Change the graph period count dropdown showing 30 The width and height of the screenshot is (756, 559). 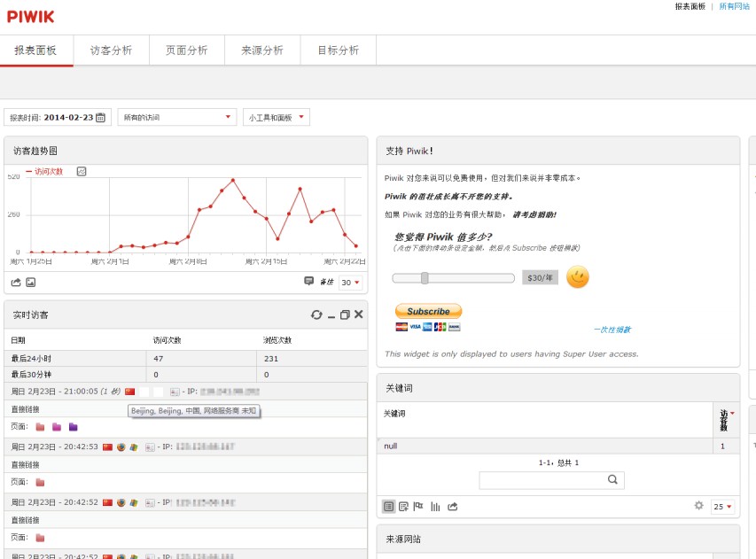350,283
